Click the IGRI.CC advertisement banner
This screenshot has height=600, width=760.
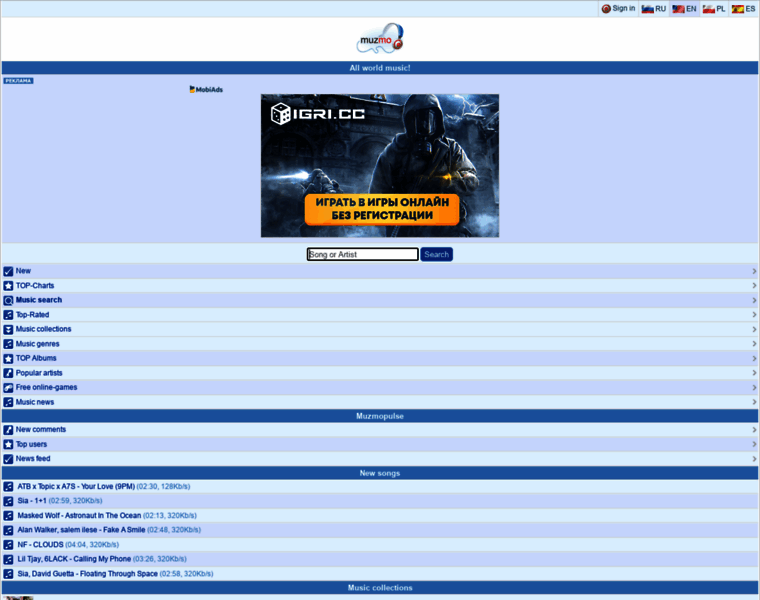coord(380,166)
